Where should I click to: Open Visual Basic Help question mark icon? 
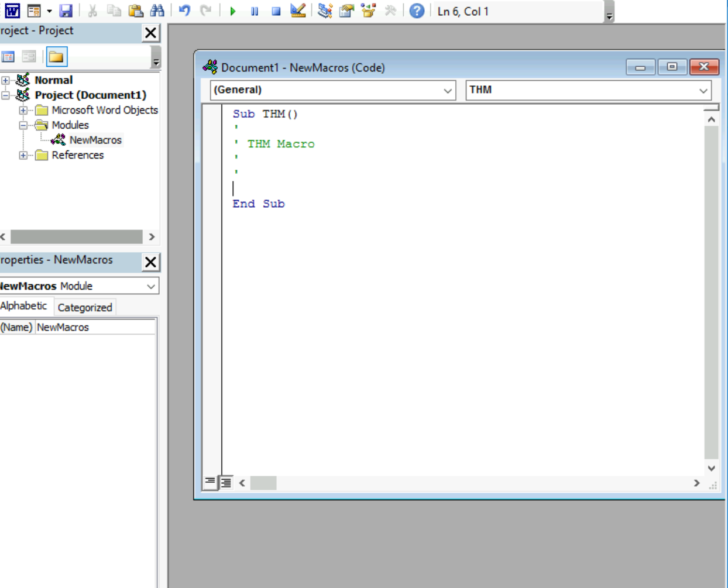pyautogui.click(x=417, y=11)
